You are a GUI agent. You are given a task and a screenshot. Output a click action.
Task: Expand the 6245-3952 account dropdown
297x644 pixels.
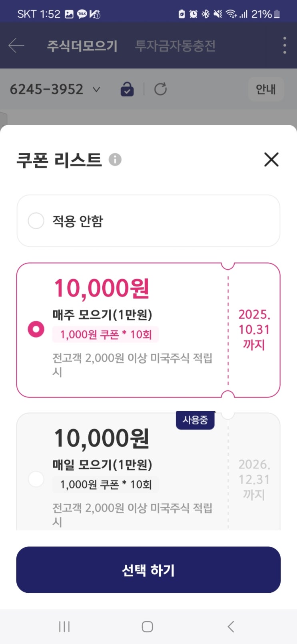[96, 89]
